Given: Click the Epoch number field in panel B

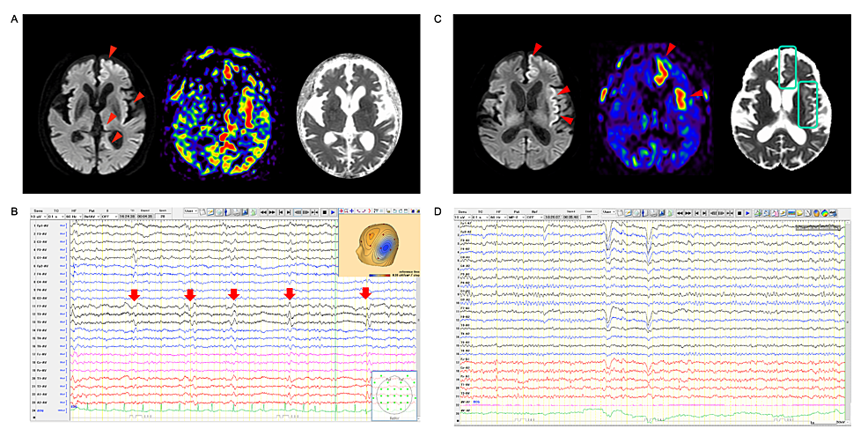Looking at the screenshot, I should [163, 216].
